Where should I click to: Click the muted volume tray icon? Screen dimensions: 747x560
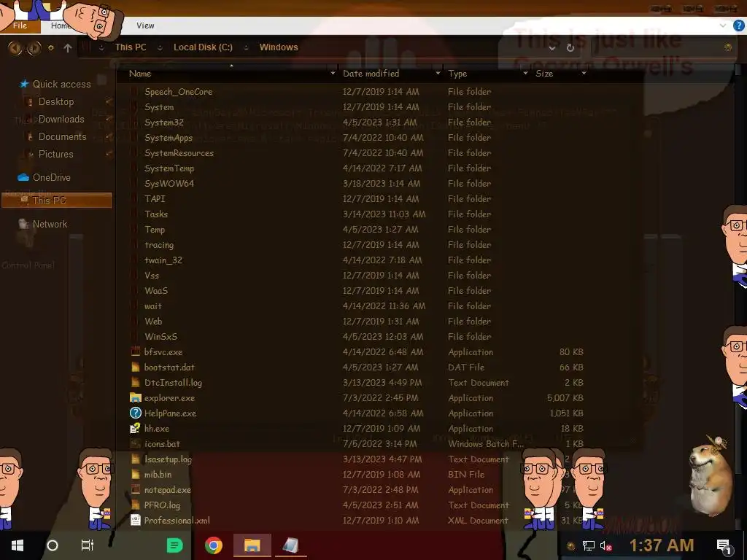click(x=605, y=545)
